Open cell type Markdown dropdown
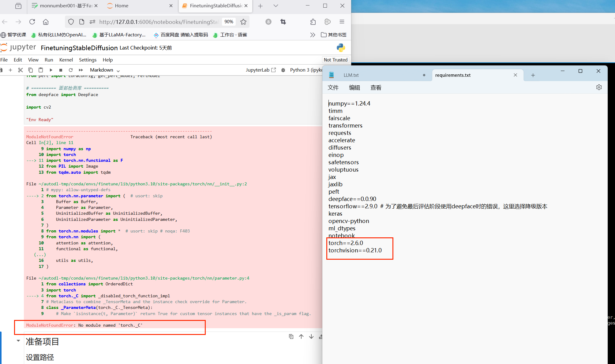 (105, 70)
